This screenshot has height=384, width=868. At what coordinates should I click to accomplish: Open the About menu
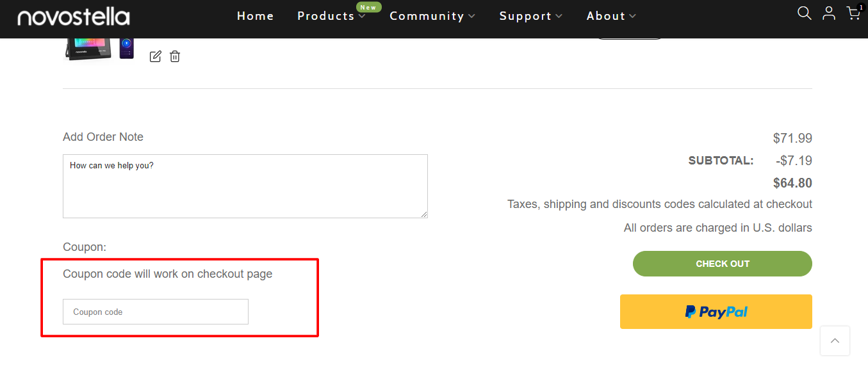(606, 16)
